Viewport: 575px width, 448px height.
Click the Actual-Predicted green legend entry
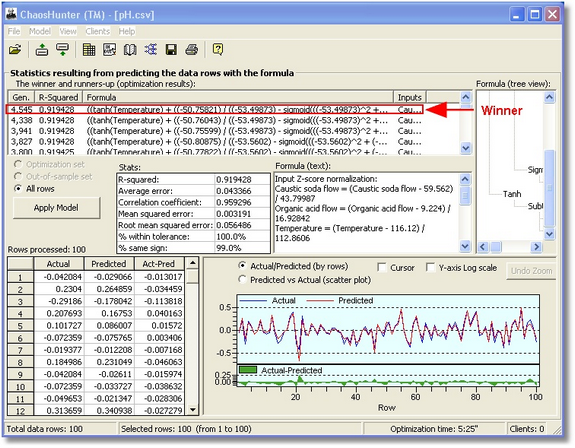(x=281, y=370)
